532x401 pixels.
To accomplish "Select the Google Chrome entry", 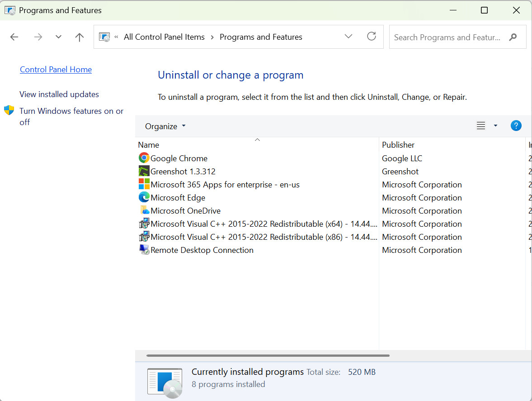I will point(179,159).
